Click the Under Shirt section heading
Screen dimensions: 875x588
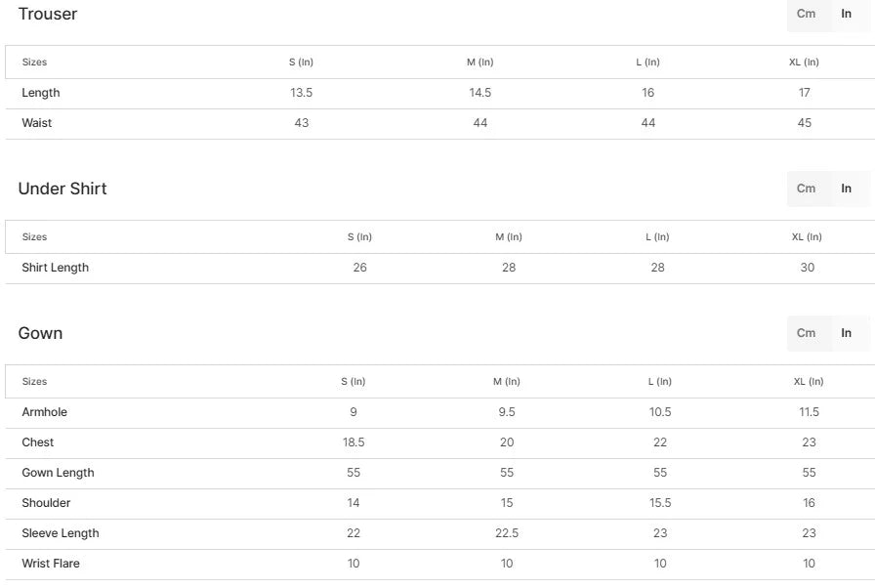[x=62, y=189]
